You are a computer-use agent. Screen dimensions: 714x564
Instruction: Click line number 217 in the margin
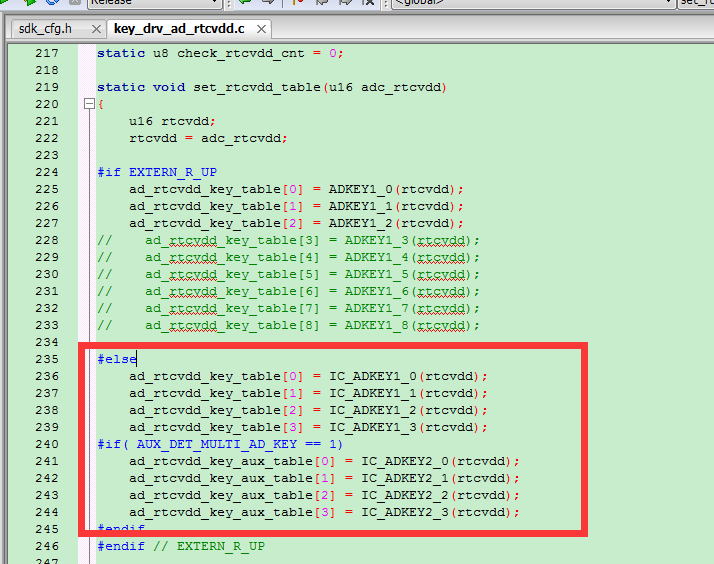click(47, 53)
